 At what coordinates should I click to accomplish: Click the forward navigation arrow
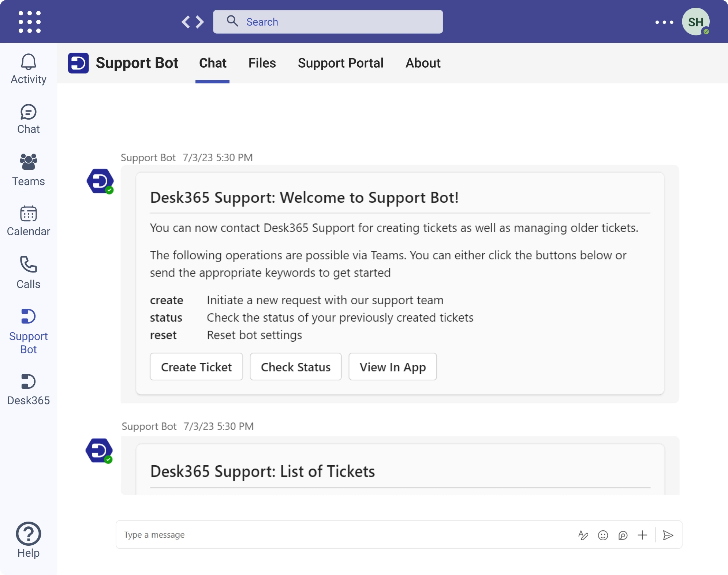click(x=200, y=22)
